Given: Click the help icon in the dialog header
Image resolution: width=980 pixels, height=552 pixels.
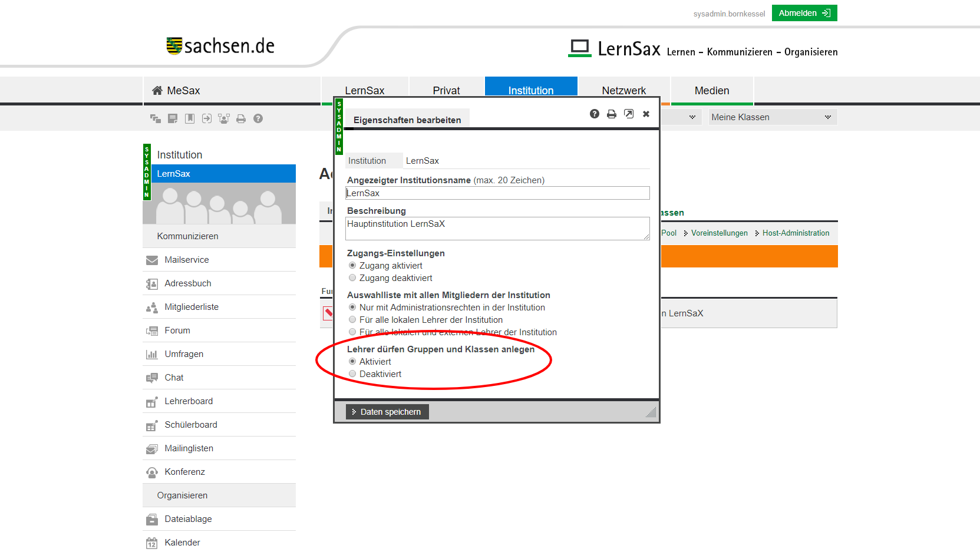Looking at the screenshot, I should pos(594,114).
